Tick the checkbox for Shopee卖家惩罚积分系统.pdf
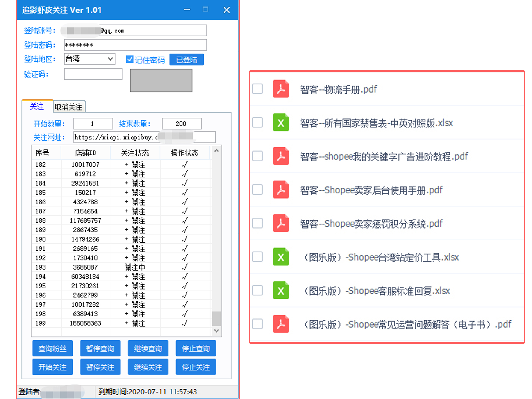This screenshot has width=532, height=399. point(257,223)
